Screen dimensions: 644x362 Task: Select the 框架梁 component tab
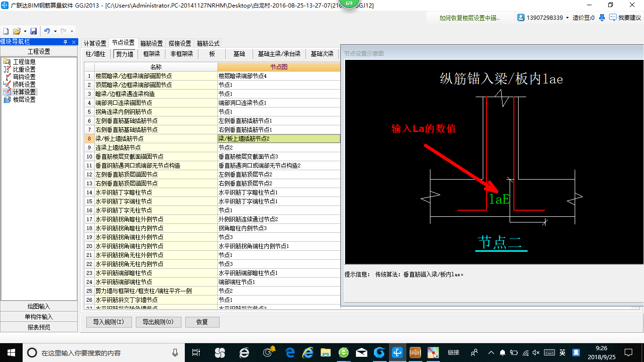coord(152,54)
